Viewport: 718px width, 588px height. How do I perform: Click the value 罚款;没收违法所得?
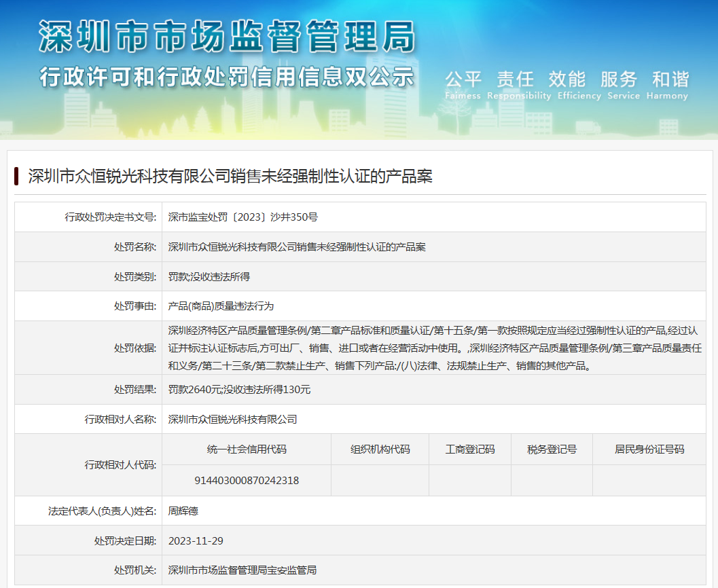point(209,277)
